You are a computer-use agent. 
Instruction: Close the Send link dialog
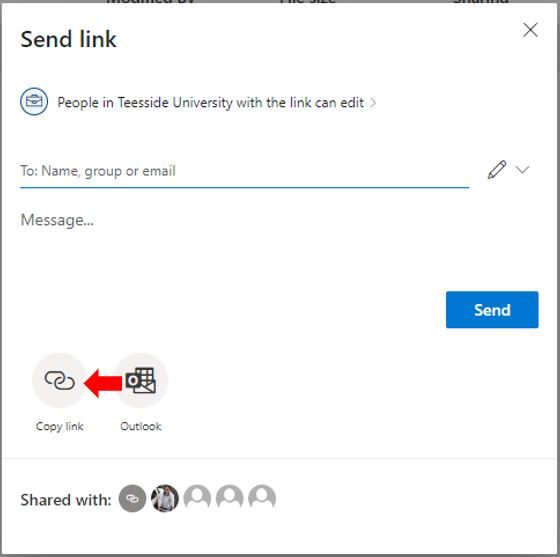530,30
